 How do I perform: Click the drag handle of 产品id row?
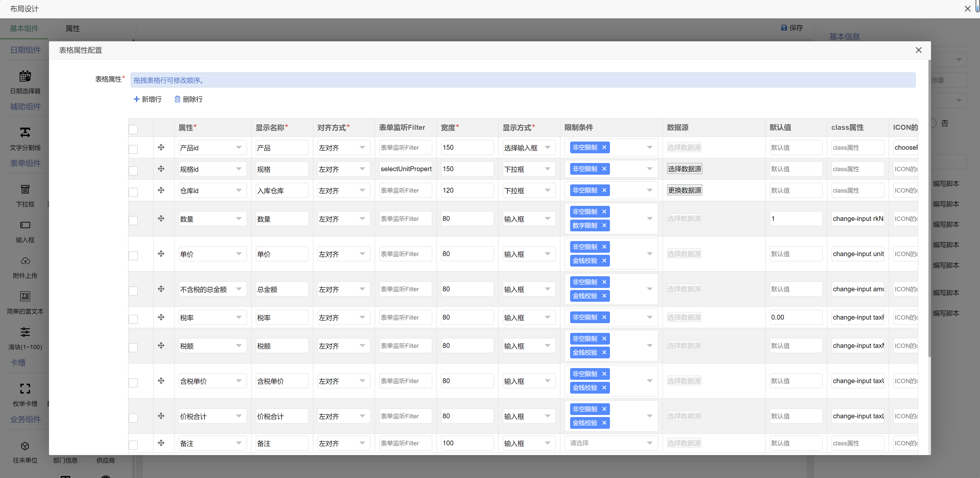[x=161, y=147]
